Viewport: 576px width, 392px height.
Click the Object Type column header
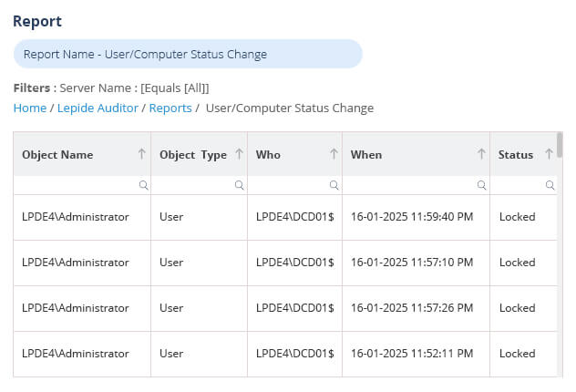[x=199, y=154]
